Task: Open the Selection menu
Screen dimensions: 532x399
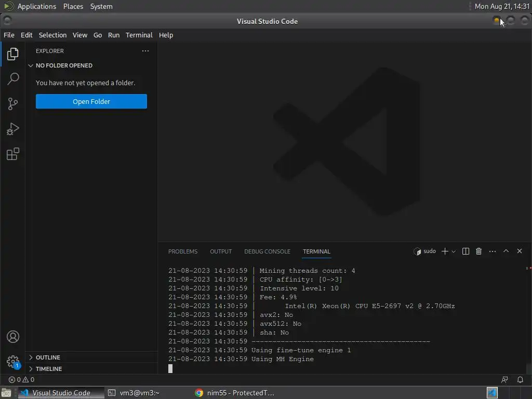Action: 52,35
